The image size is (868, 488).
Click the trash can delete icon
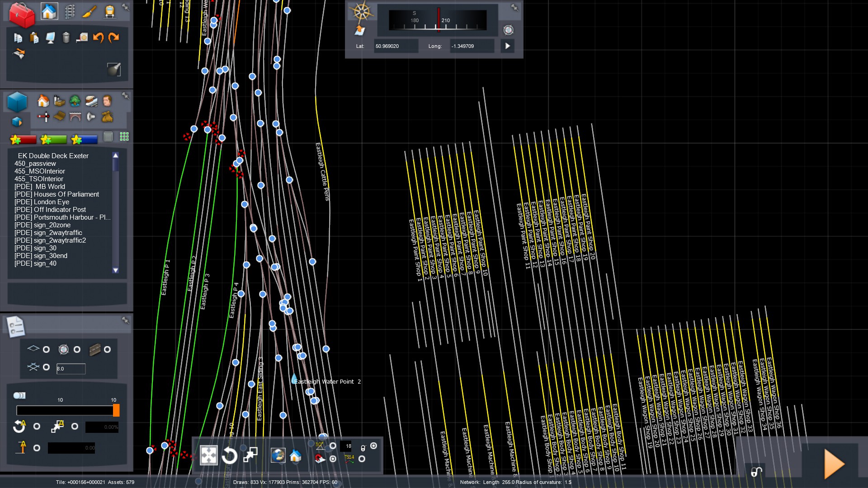pos(66,38)
